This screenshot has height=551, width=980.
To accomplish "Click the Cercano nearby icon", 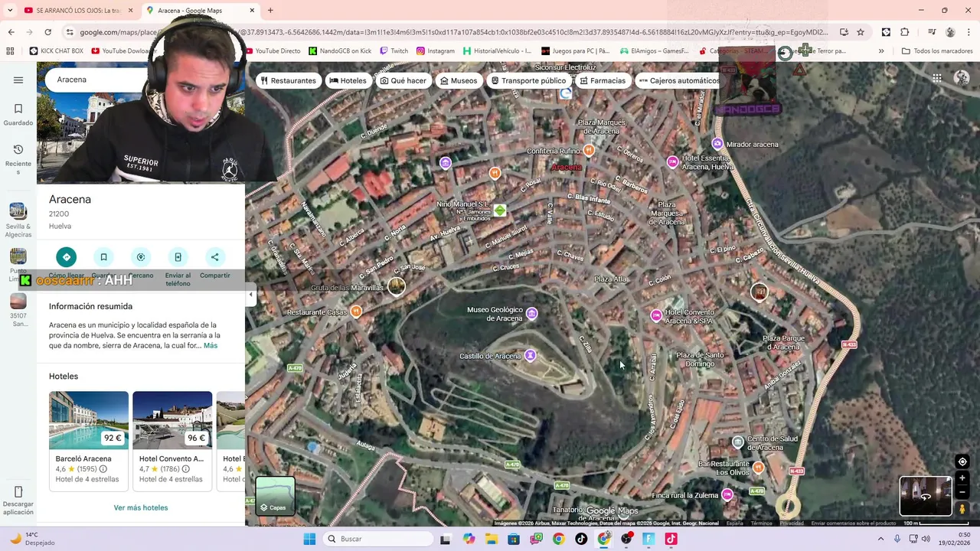I will point(141,257).
